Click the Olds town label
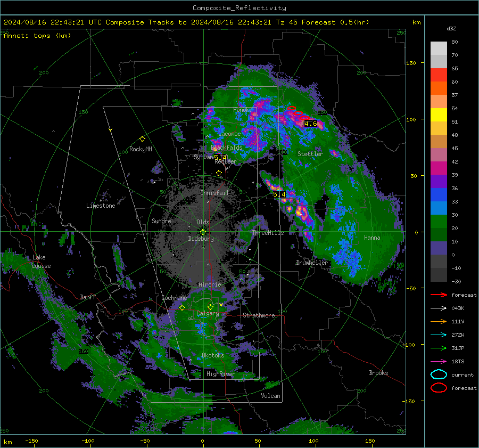This screenshot has width=479, height=448. (203, 222)
